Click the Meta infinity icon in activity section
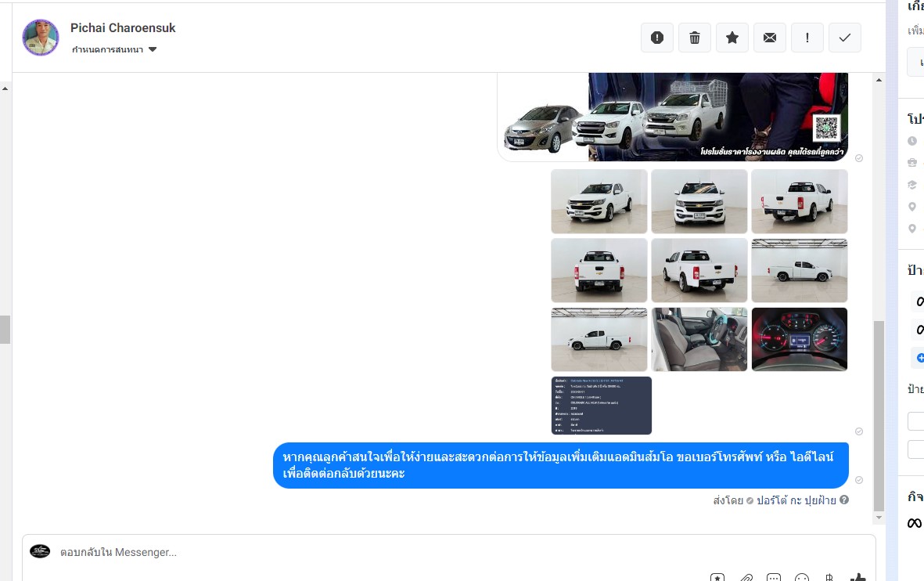Screen dimensions: 924x581 (x=915, y=523)
